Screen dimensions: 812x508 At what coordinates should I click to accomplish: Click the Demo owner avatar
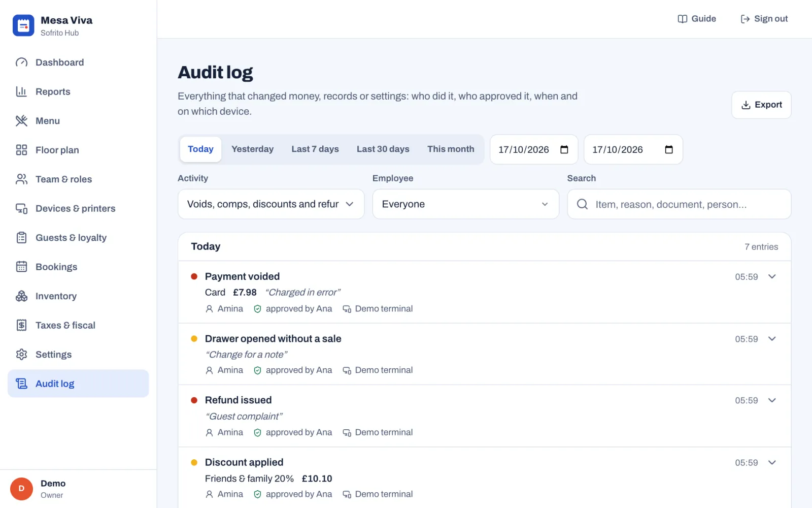(x=21, y=489)
